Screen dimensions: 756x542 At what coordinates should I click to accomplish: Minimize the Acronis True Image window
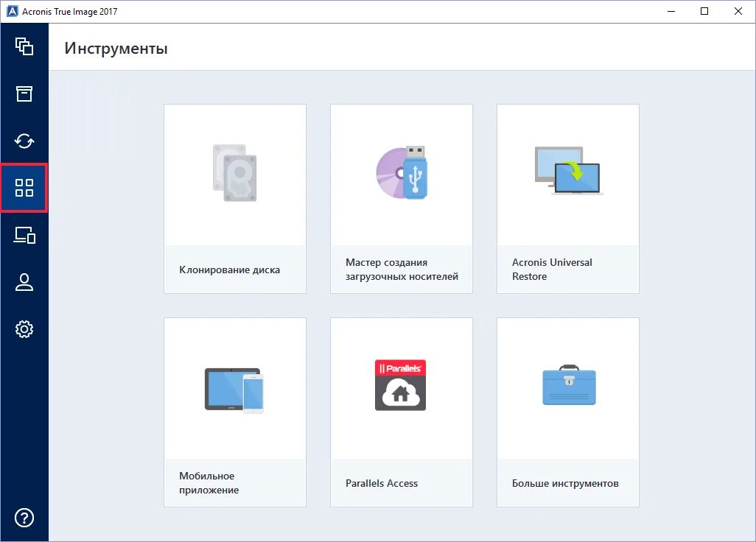click(671, 11)
